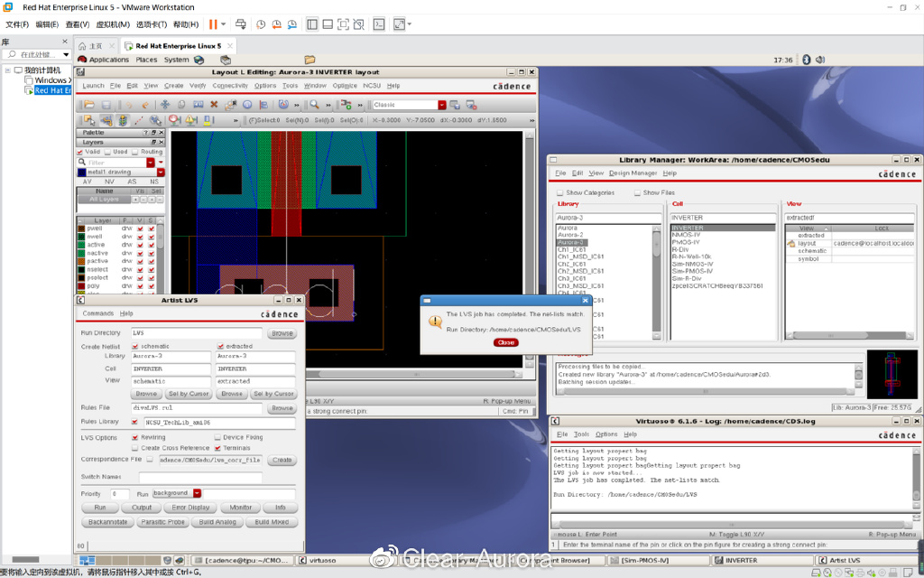
Task: Open the Run background dropdown in LVS
Action: pyautogui.click(x=195, y=493)
